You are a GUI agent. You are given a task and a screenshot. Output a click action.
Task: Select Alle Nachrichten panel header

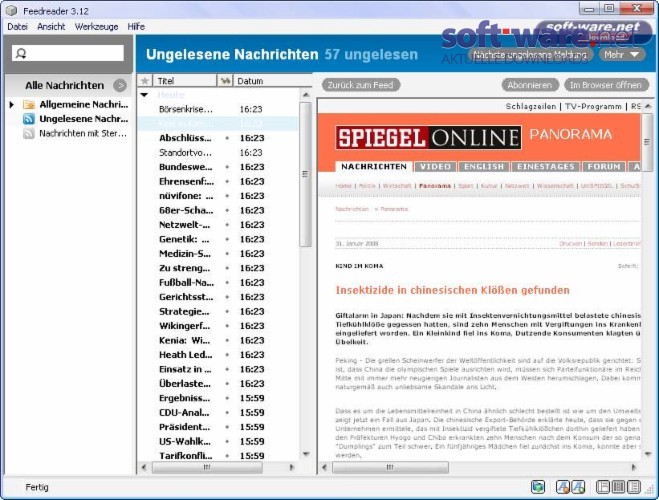68,85
